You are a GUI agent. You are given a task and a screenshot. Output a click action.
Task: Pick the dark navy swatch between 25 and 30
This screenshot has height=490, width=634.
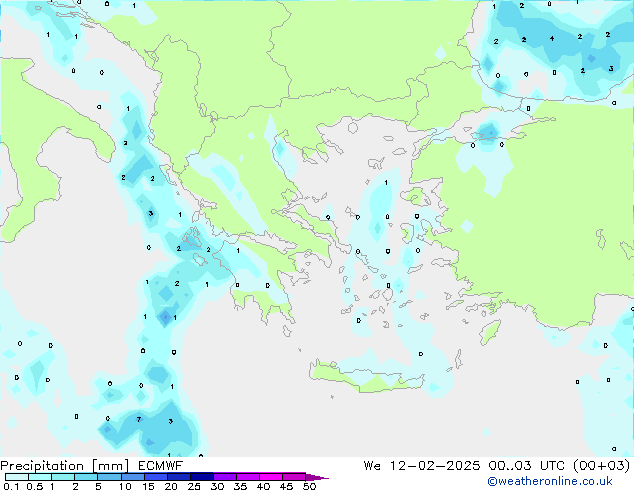(x=202, y=477)
